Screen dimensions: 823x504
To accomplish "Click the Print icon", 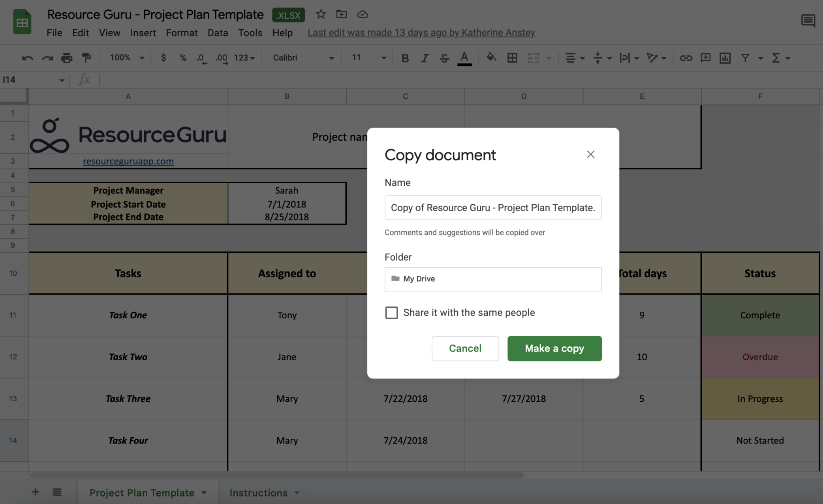I will pos(67,58).
